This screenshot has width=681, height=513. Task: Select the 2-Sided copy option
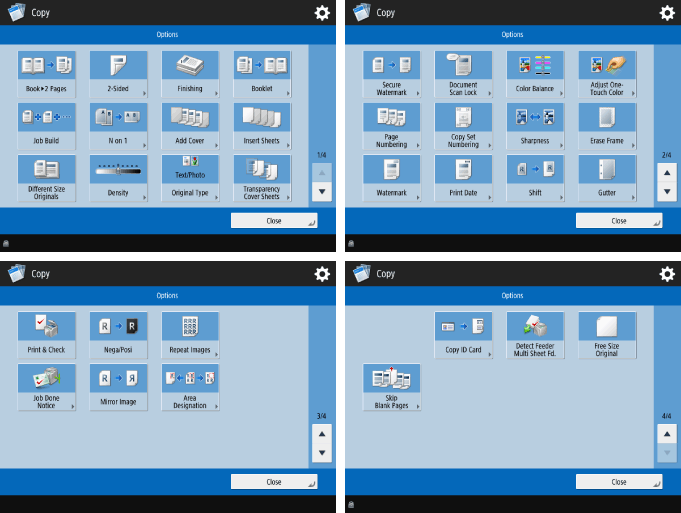point(118,73)
